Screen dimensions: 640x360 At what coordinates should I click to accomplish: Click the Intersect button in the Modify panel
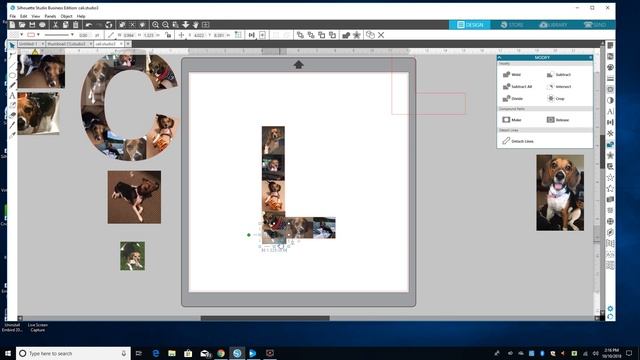click(x=559, y=87)
